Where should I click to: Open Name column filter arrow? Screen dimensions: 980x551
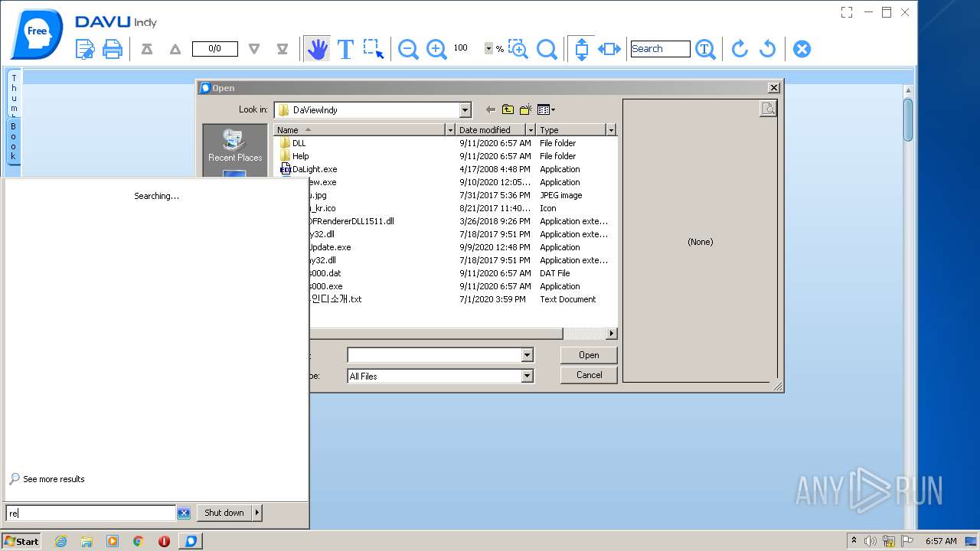(450, 130)
